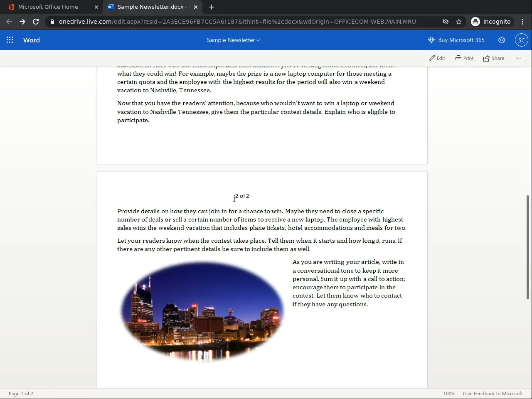Image resolution: width=532 pixels, height=399 pixels.
Task: Open the Incognito profile indicator
Action: pyautogui.click(x=491, y=22)
